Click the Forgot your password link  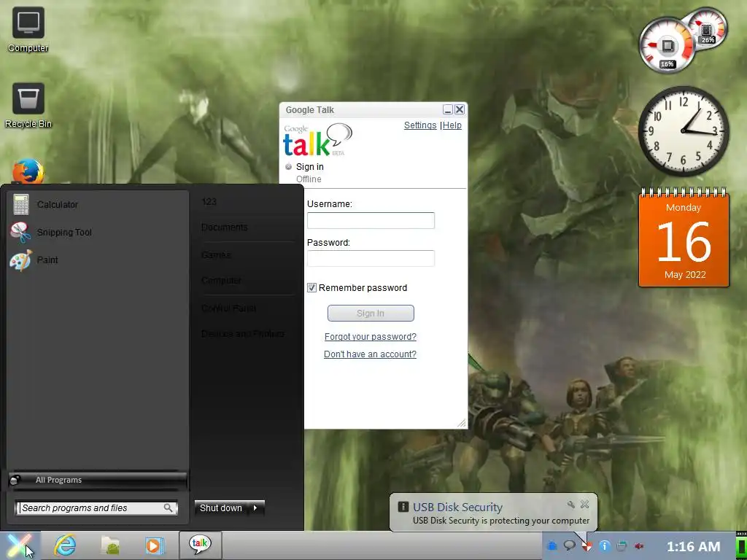(370, 337)
